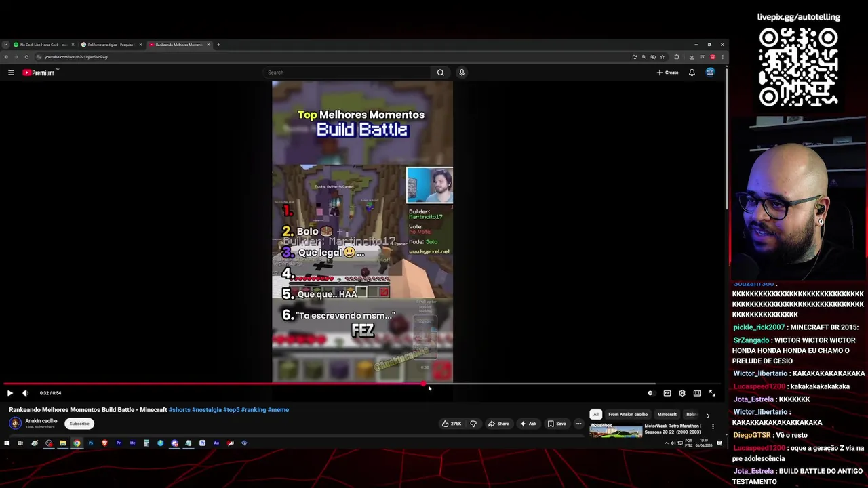This screenshot has width=868, height=488.
Task: Start voice search with microphone icon
Action: [462, 73]
